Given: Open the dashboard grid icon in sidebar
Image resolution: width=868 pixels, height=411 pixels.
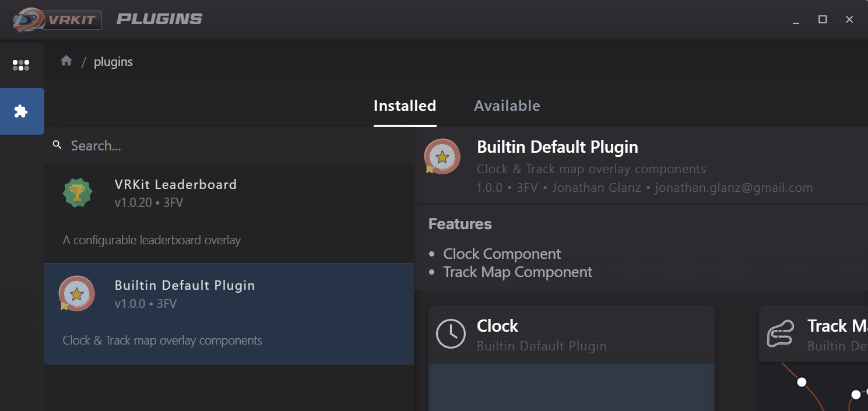Looking at the screenshot, I should [x=21, y=65].
